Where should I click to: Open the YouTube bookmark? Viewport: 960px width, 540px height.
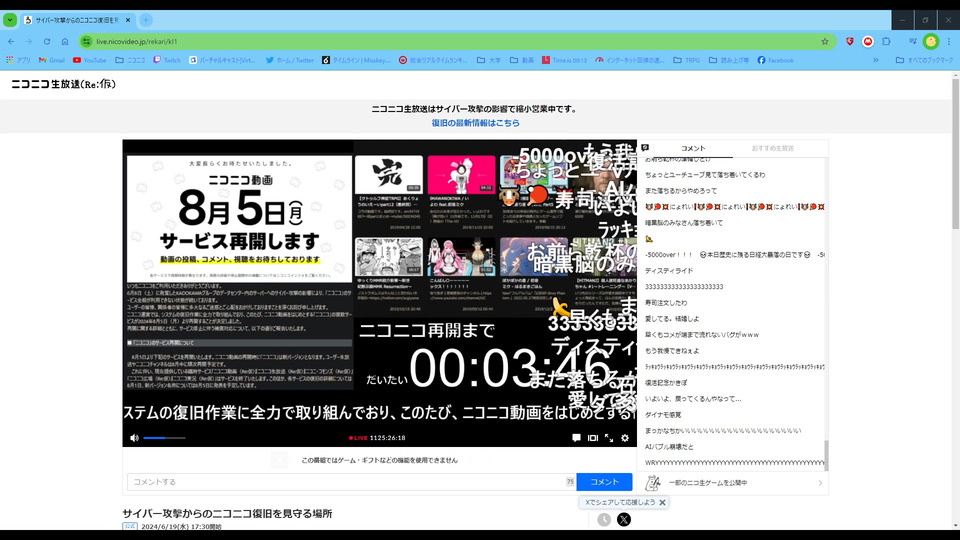click(x=89, y=60)
